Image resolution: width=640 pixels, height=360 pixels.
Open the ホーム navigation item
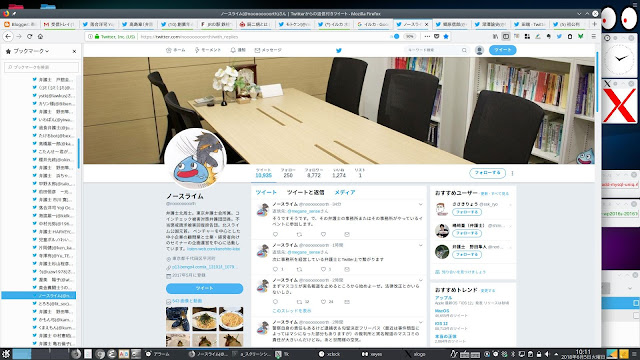pyautogui.click(x=176, y=50)
